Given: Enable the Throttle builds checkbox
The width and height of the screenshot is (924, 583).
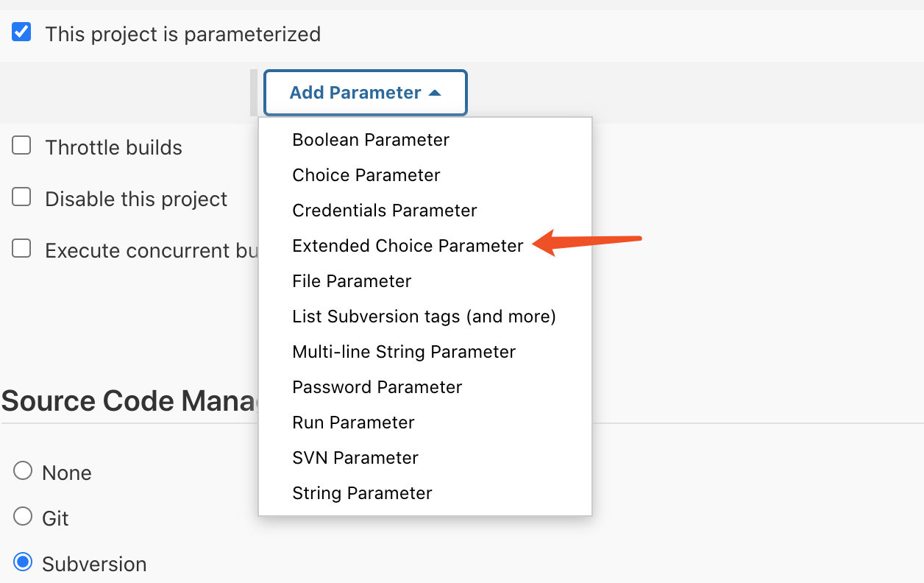Looking at the screenshot, I should click(21, 146).
